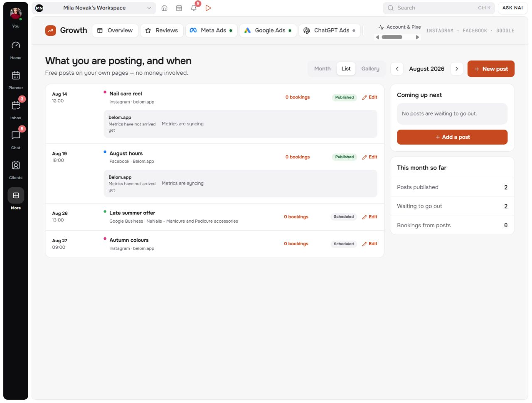Viewport: 532px width, 403px height.
Task: Open the Home gauge icon in sidebar
Action: tap(16, 45)
